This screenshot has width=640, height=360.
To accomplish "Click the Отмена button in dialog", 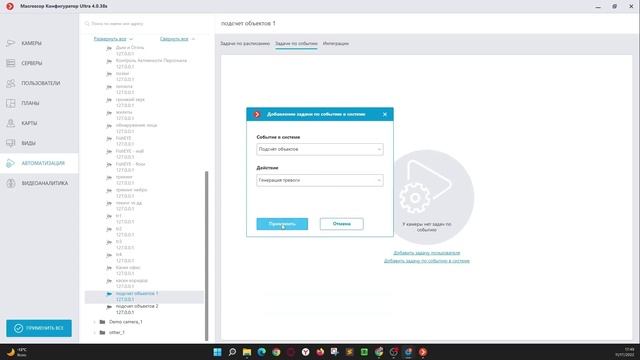I will point(342,224).
